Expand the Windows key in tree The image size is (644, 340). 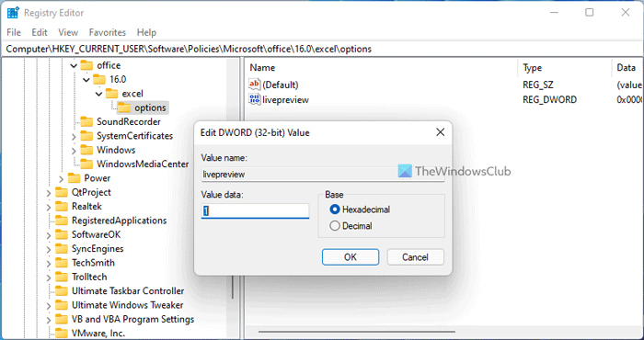point(74,151)
